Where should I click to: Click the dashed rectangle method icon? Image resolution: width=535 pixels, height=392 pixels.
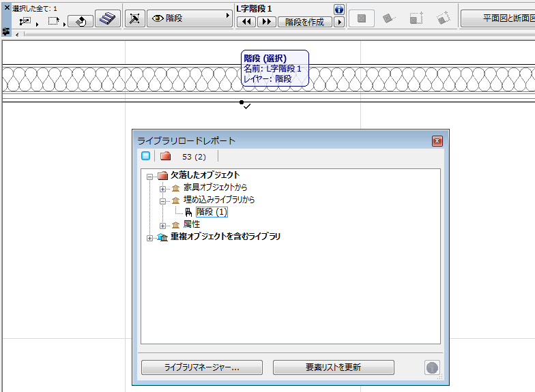click(x=53, y=21)
